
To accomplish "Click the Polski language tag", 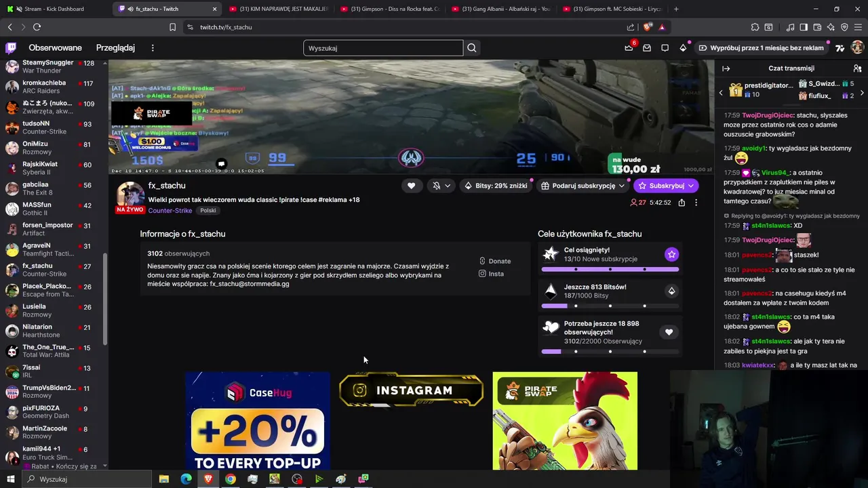I will pos(208,211).
